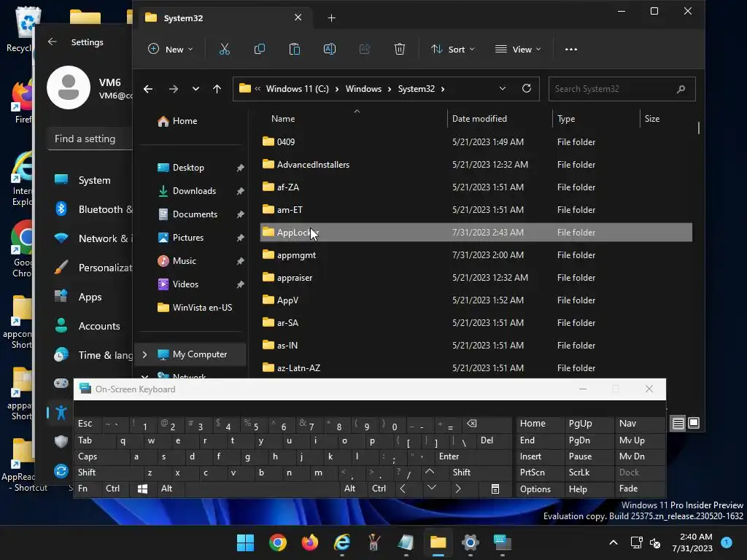This screenshot has width=747, height=560.
Task: Click Explorer file list vertical scrollbar
Action: (698, 128)
